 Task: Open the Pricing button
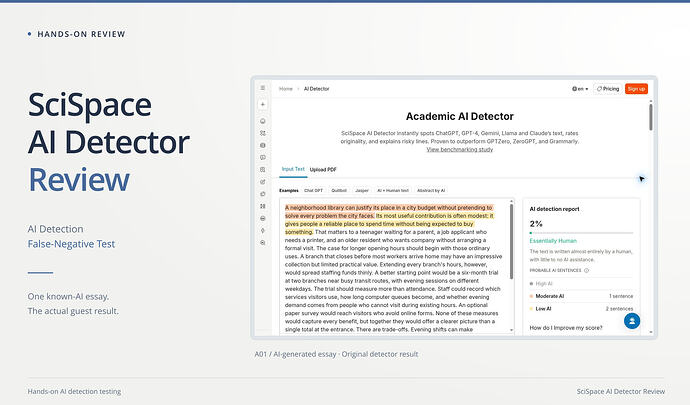(608, 89)
